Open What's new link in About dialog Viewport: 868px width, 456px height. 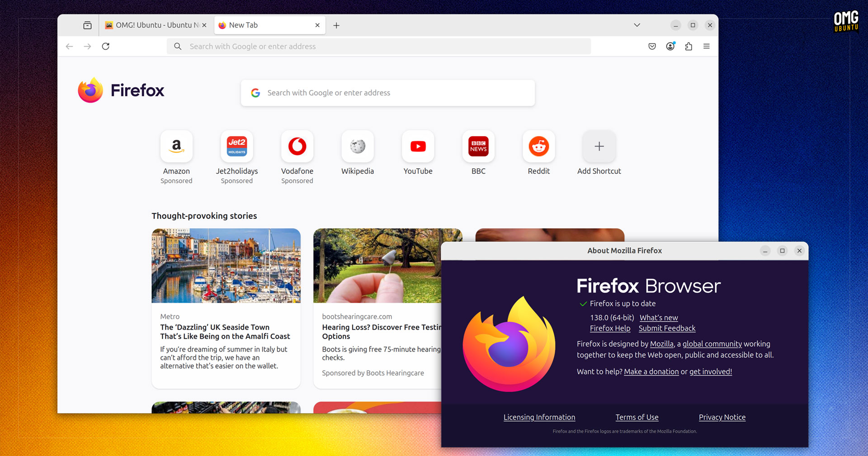coord(659,318)
